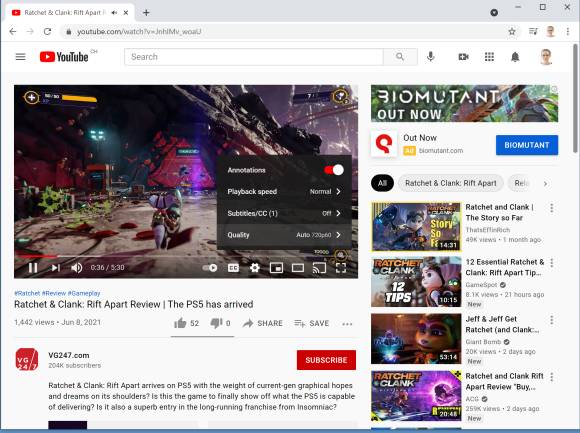Toggle autoplay switch in player controls
This screenshot has height=433, width=580.
coord(210,267)
